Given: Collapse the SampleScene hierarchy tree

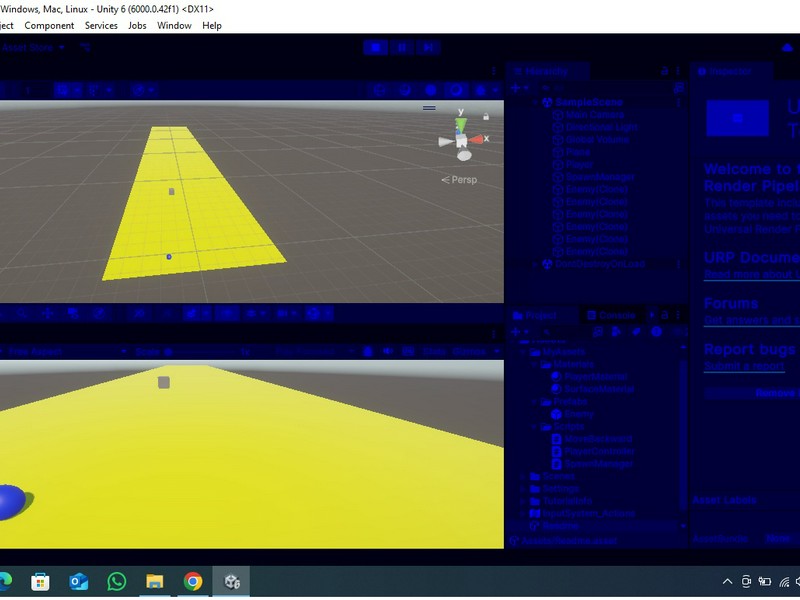Looking at the screenshot, I should tap(536, 103).
